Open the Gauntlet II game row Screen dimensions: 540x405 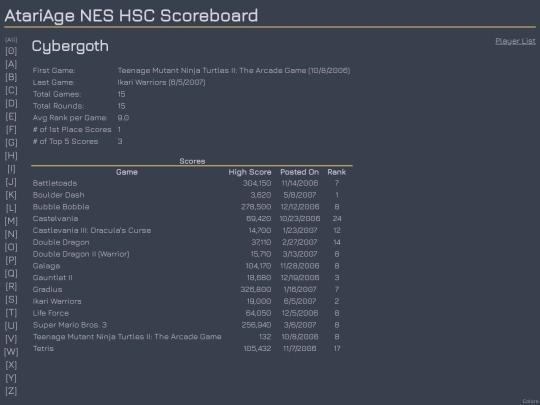click(53, 278)
